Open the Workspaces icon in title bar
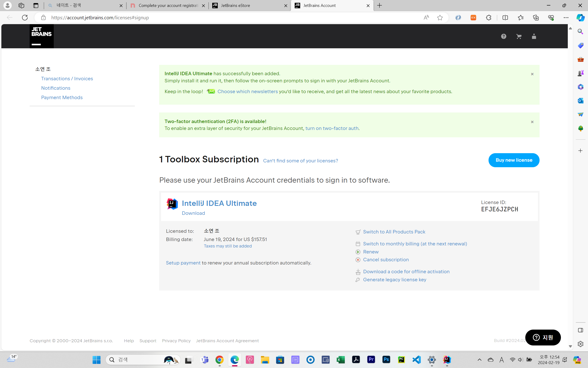The height and width of the screenshot is (368, 588). [x=21, y=5]
